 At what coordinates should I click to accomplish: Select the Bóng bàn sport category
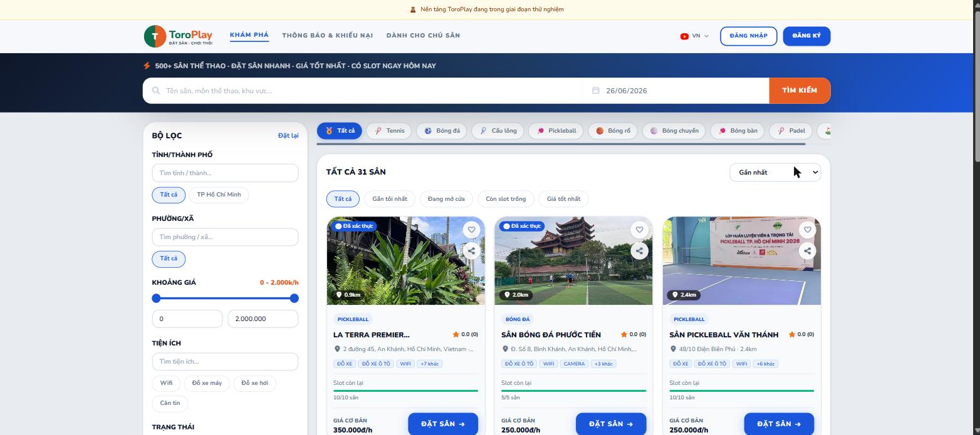click(x=738, y=131)
